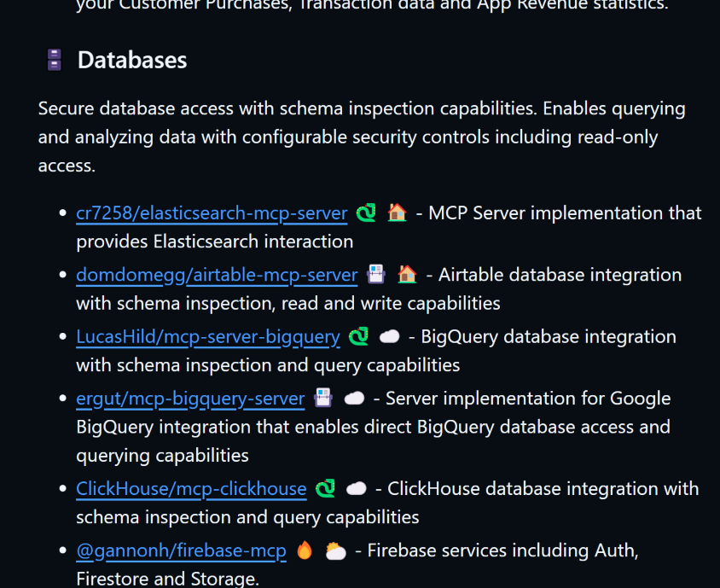Click the green Python icon after elasticsearch-mcp-server

[x=366, y=213]
